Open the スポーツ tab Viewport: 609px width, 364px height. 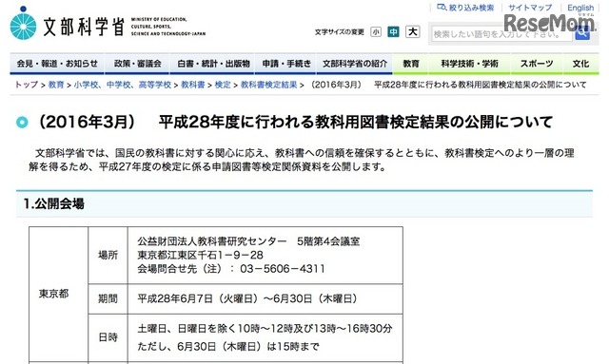(x=537, y=64)
